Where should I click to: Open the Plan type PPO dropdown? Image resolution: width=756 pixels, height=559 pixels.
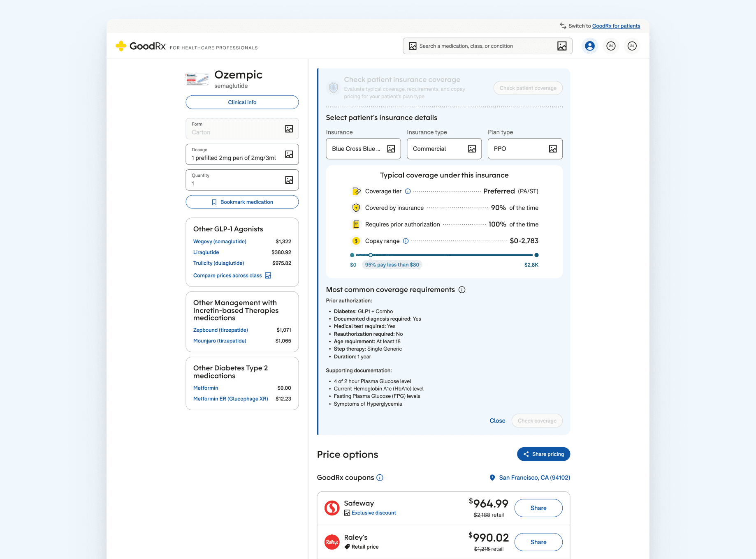(525, 149)
